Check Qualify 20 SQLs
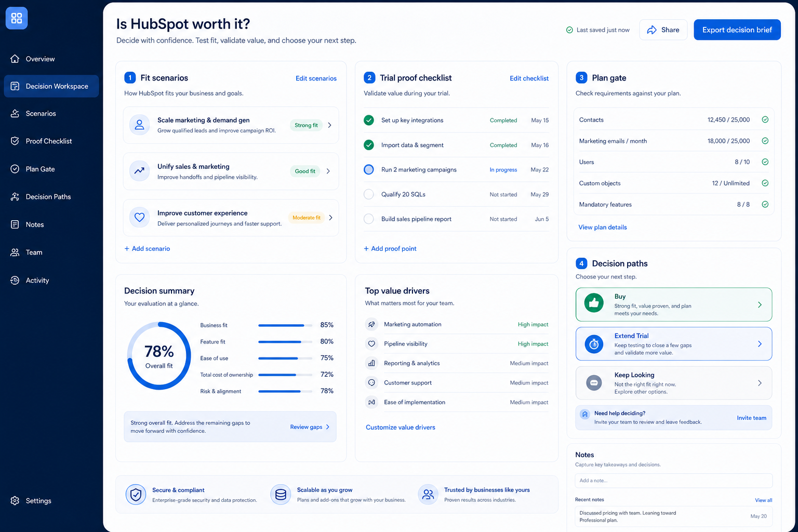The width and height of the screenshot is (798, 532). (369, 194)
